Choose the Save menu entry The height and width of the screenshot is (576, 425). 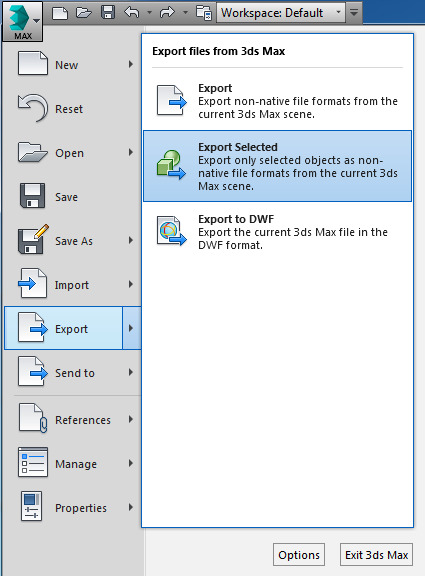pyautogui.click(x=72, y=197)
